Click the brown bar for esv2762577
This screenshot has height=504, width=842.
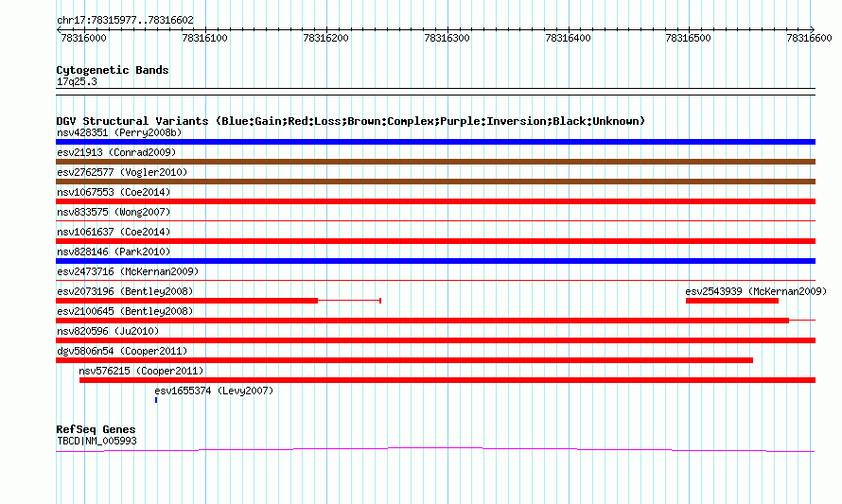click(x=435, y=182)
